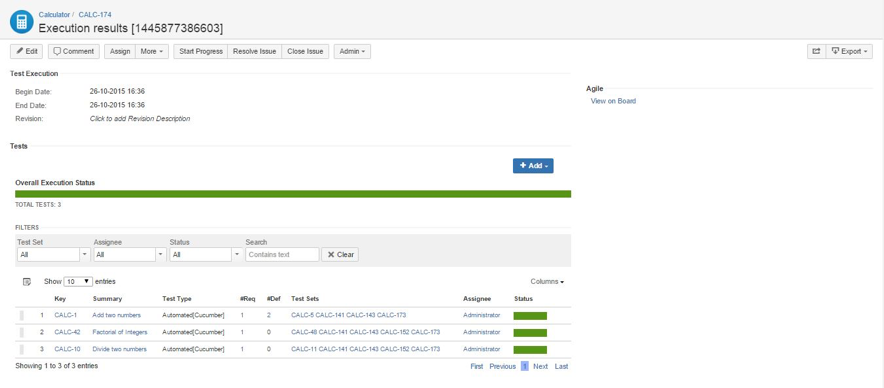The width and height of the screenshot is (884, 388).
Task: Click the share icon button
Action: click(816, 51)
